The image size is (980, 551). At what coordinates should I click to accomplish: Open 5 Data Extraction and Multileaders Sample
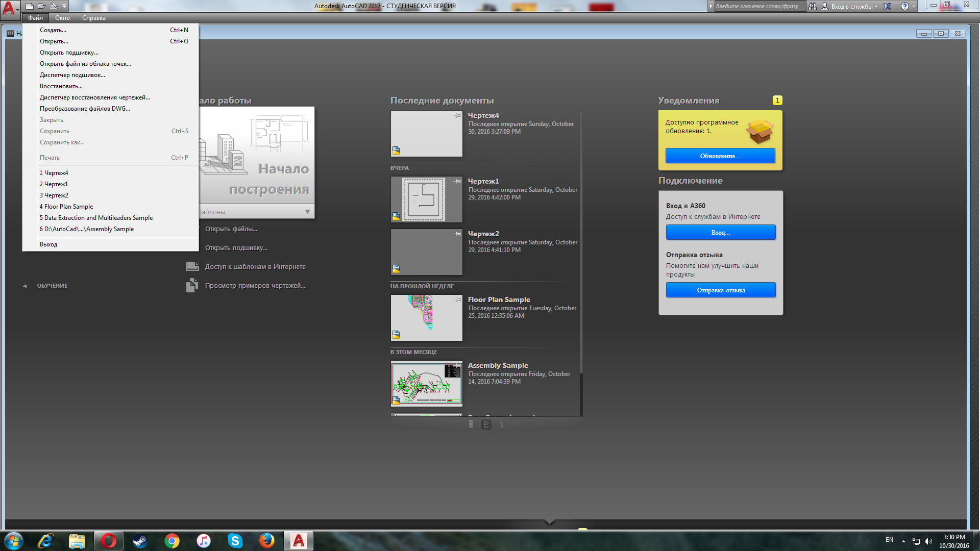click(x=110, y=218)
